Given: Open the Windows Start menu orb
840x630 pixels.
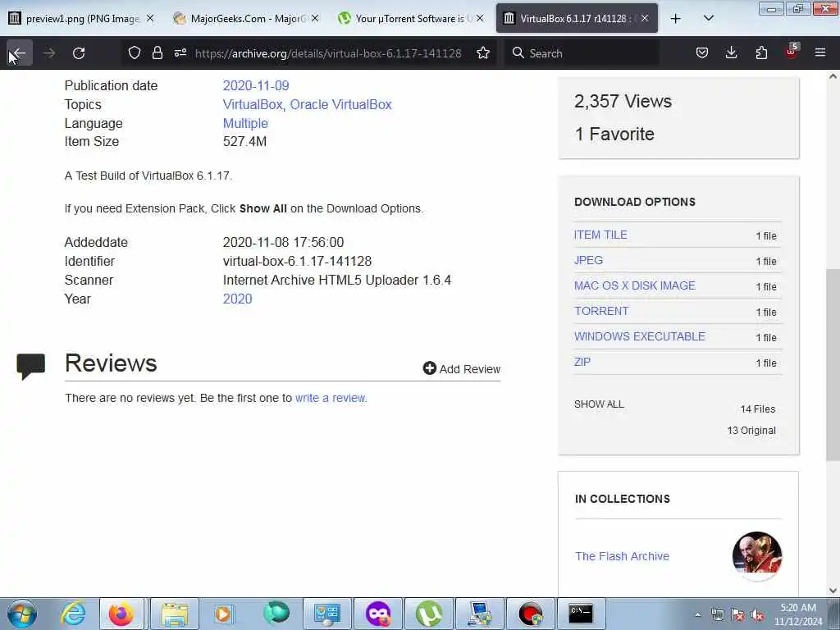Looking at the screenshot, I should click(x=22, y=614).
